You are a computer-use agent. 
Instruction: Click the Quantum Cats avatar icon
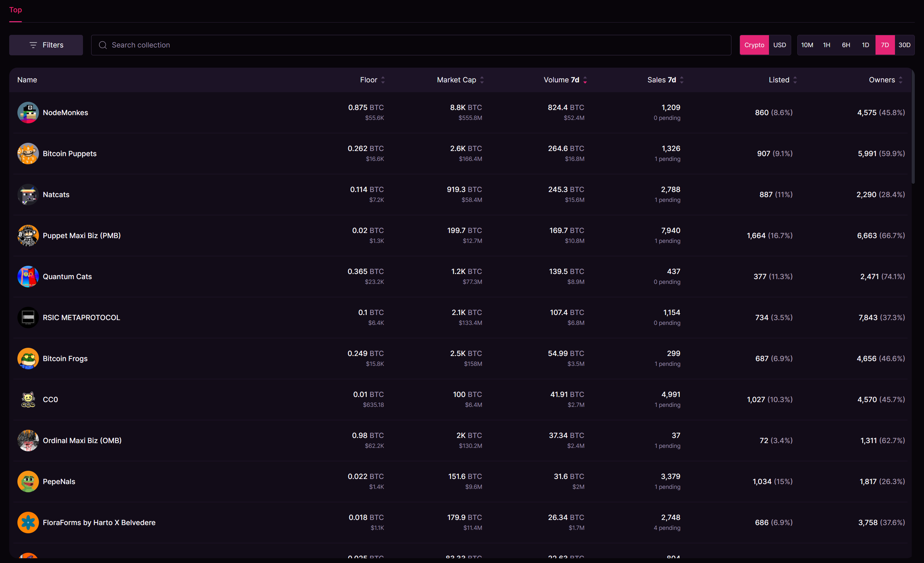tap(28, 276)
